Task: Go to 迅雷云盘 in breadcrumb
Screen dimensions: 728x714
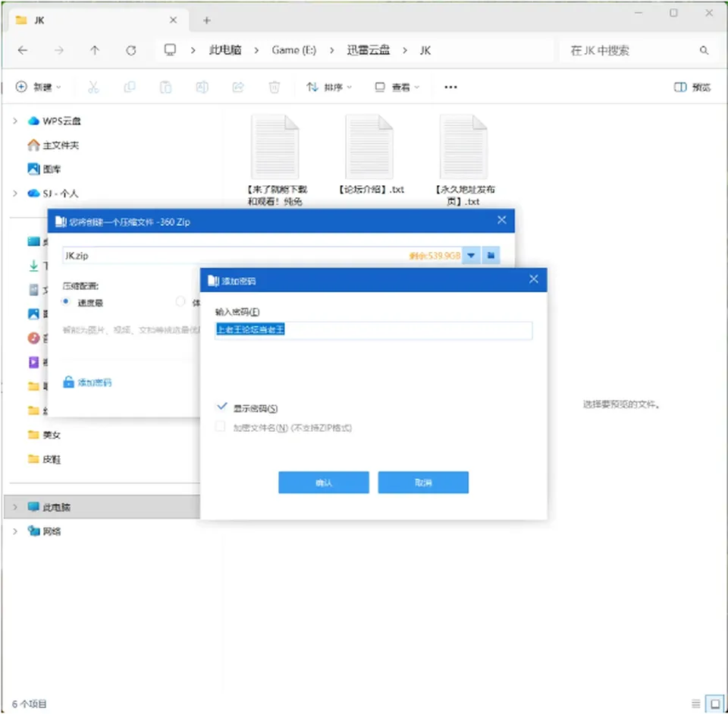Action: (369, 50)
